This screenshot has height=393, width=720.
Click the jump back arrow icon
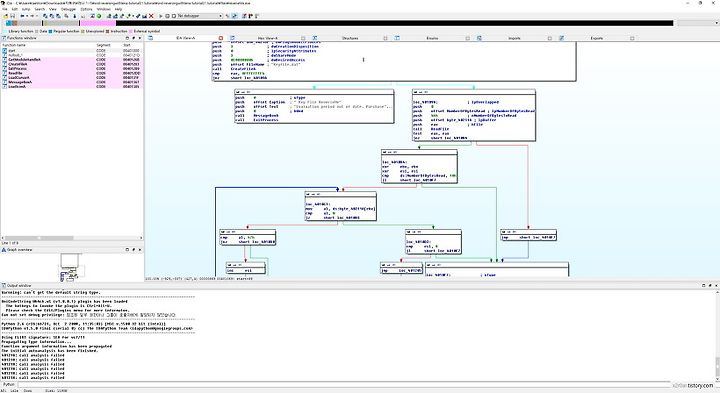[x=22, y=16]
